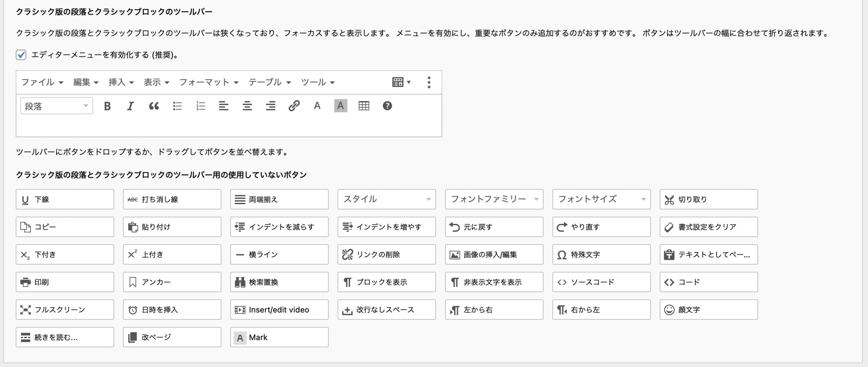Open the テーブル menu
This screenshot has height=367, width=868.
pos(270,82)
